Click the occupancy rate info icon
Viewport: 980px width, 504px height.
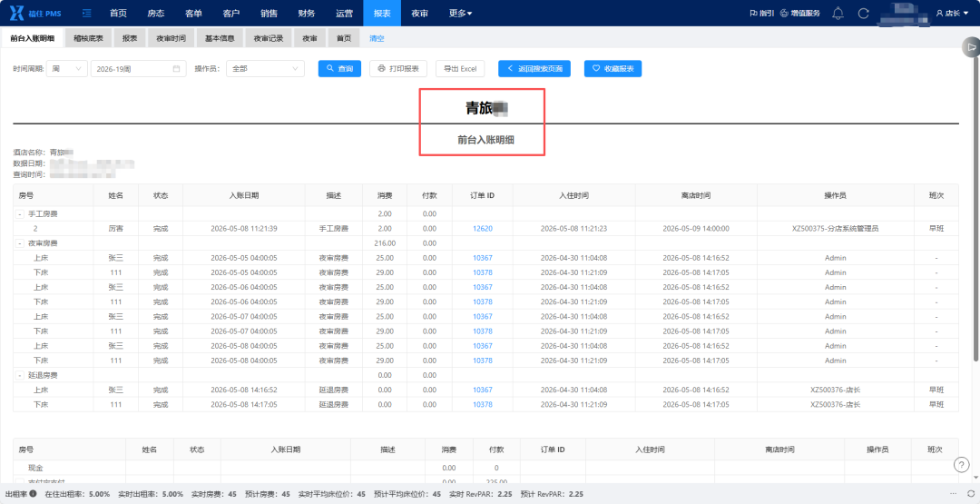point(33,493)
